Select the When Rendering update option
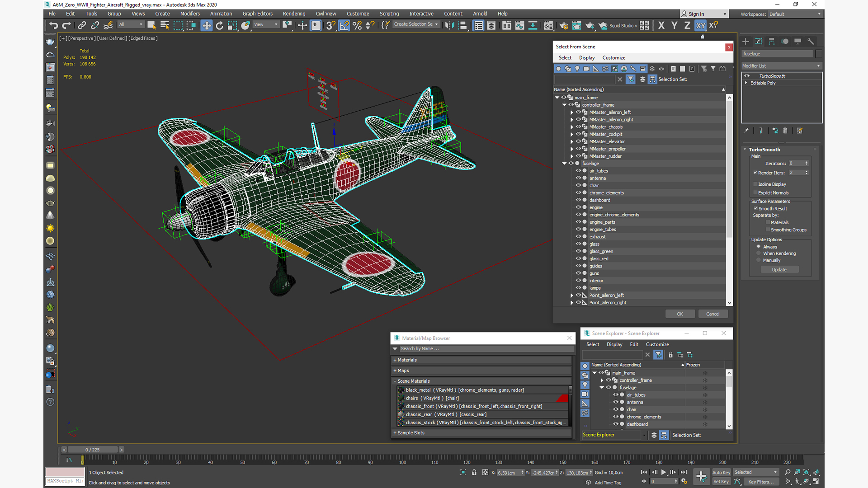The image size is (868, 488). pyautogui.click(x=759, y=253)
